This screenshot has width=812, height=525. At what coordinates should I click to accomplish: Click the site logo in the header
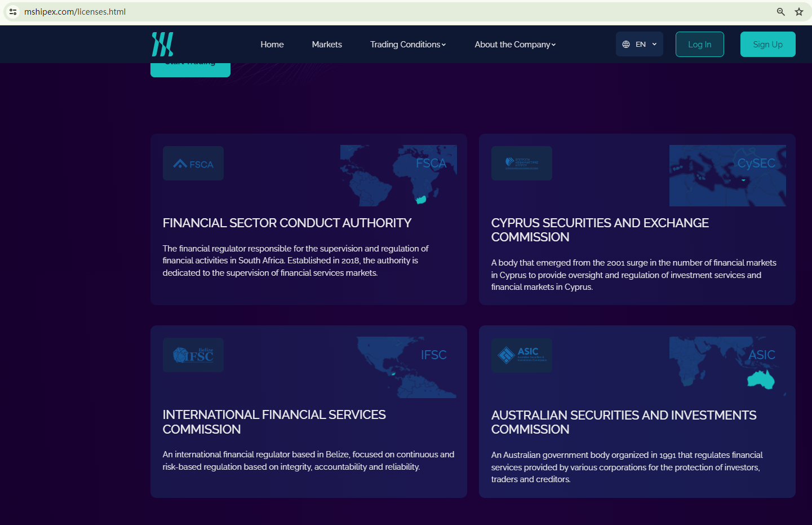(x=162, y=44)
